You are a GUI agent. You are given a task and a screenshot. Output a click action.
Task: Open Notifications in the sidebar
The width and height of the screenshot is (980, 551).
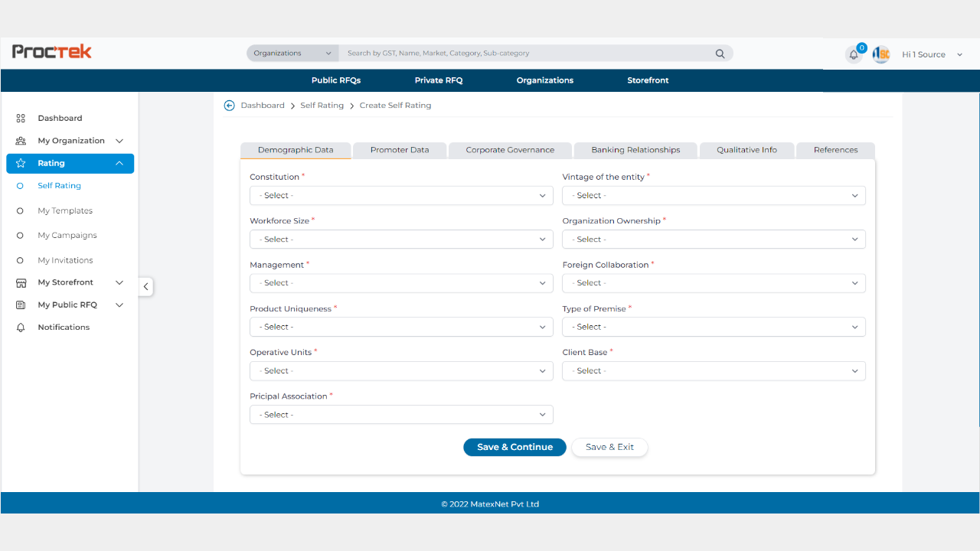64,328
